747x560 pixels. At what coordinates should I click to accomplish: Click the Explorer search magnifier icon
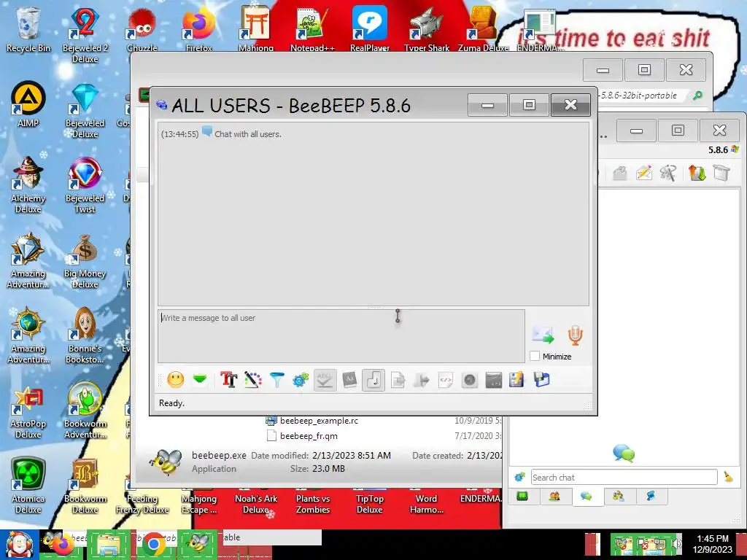tap(697, 96)
